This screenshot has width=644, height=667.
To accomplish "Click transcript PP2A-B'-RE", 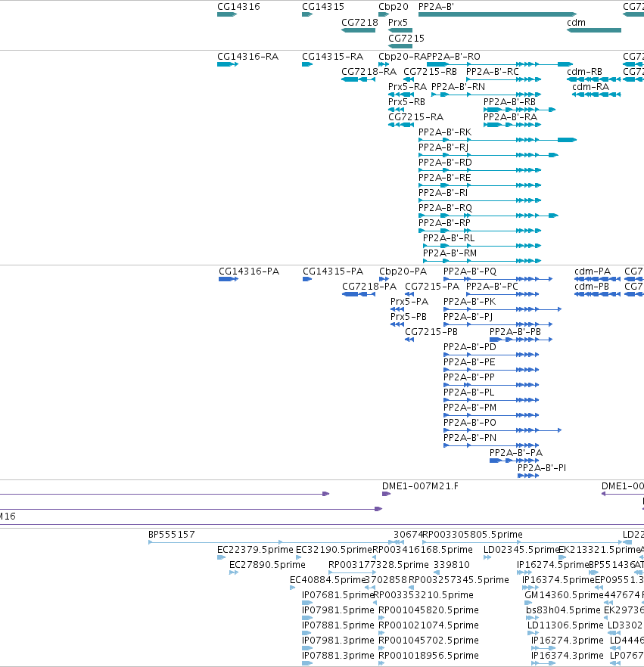I will pos(444,178).
